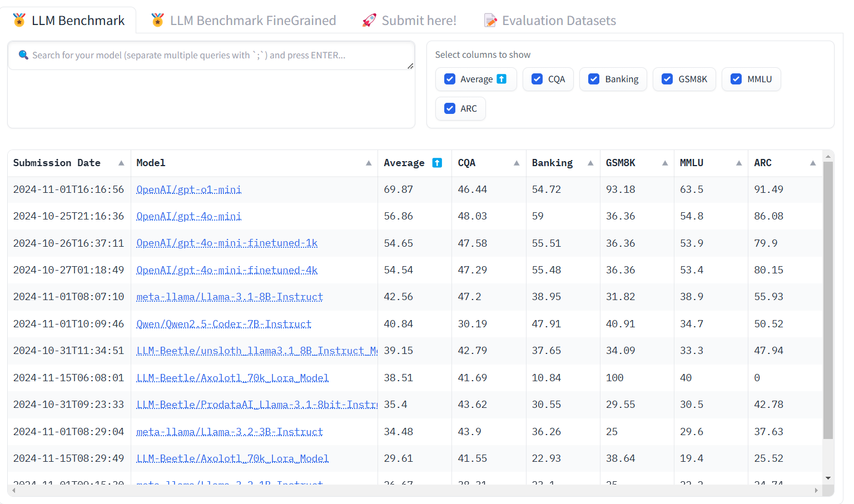The image size is (854, 504).
Task: Toggle the Banking column checkbox
Action: [594, 79]
